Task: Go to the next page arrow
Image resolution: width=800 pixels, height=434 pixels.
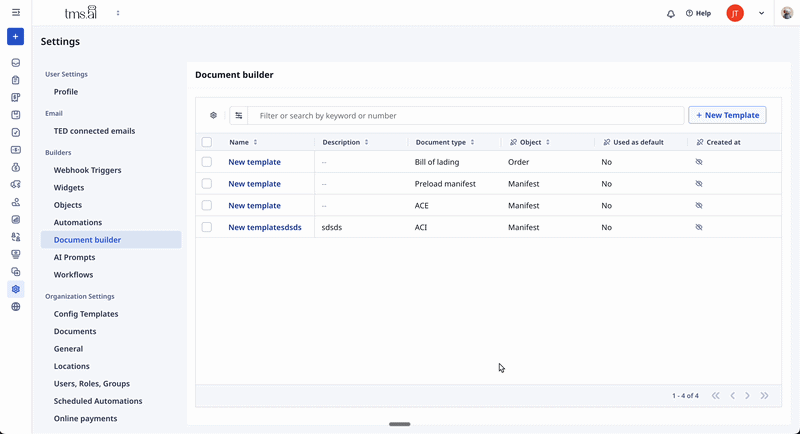Action: (x=747, y=396)
